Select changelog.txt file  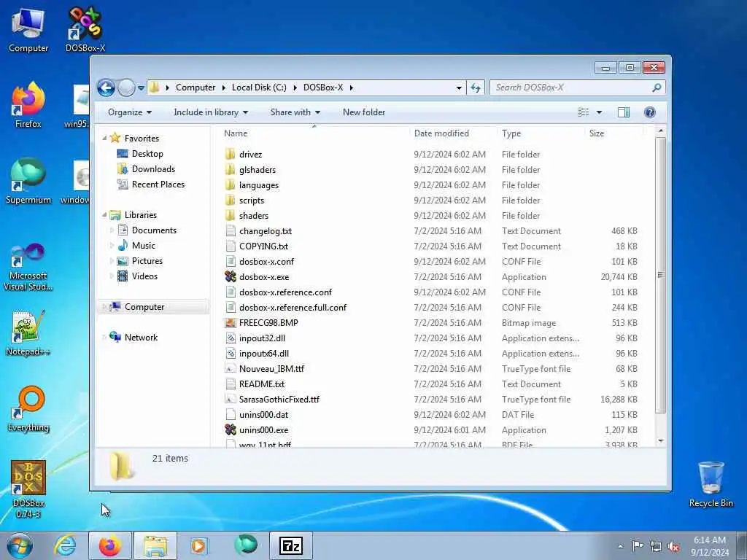266,231
